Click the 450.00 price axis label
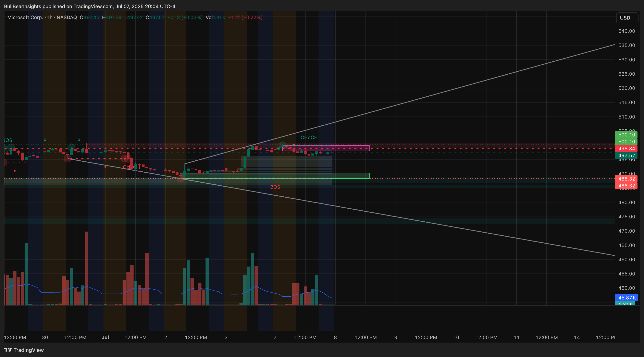 tap(627, 288)
